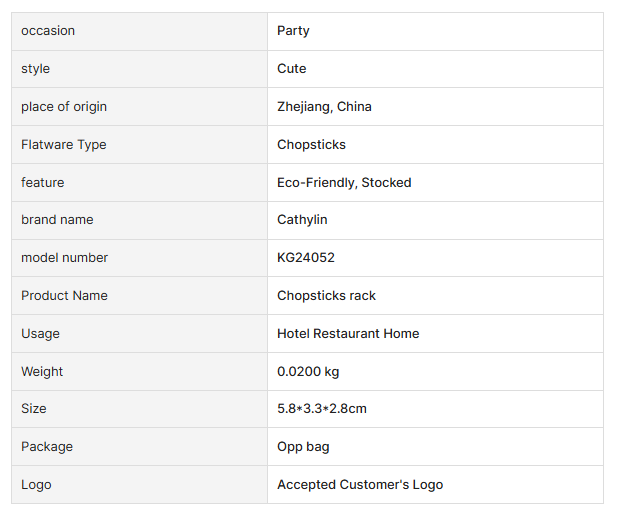
Task: Click the 'Party' value cell
Action: pyautogui.click(x=294, y=31)
